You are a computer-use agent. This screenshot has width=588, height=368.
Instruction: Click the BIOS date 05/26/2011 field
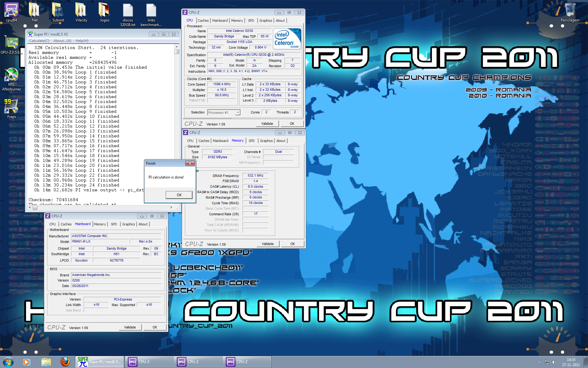pyautogui.click(x=116, y=286)
